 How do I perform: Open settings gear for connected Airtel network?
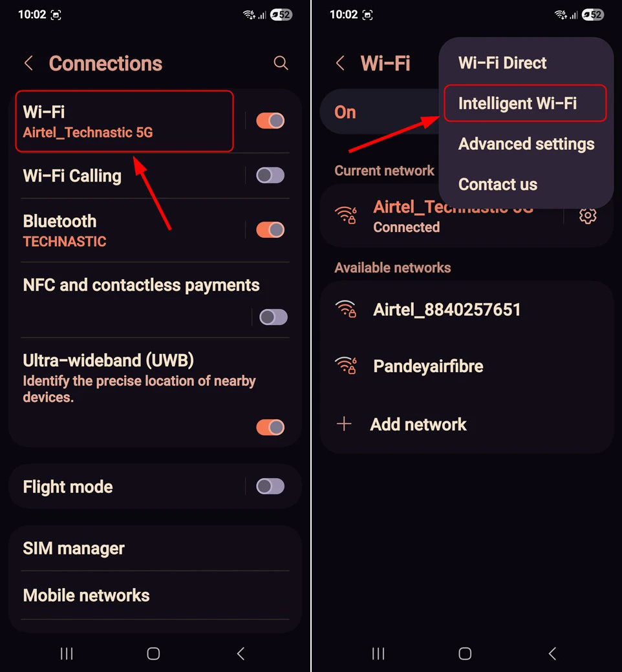coord(587,216)
